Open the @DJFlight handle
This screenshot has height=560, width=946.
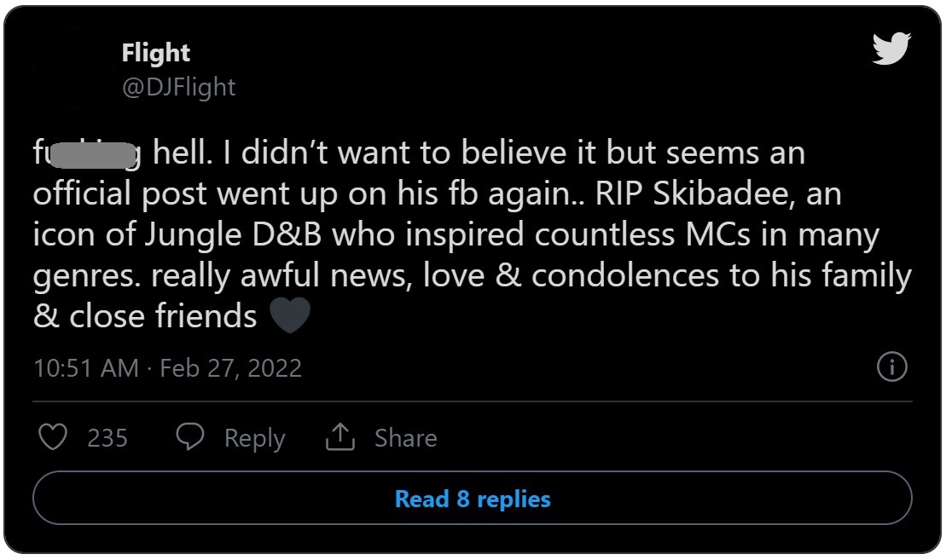click(x=177, y=86)
